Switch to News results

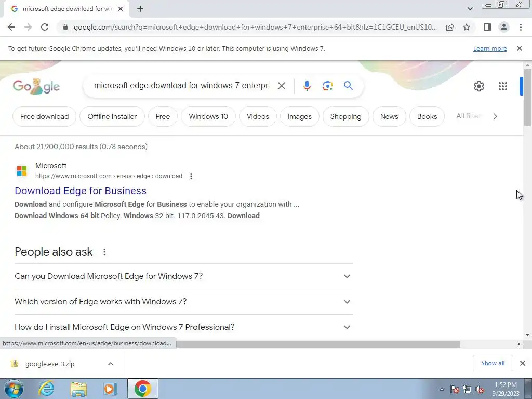pyautogui.click(x=389, y=116)
